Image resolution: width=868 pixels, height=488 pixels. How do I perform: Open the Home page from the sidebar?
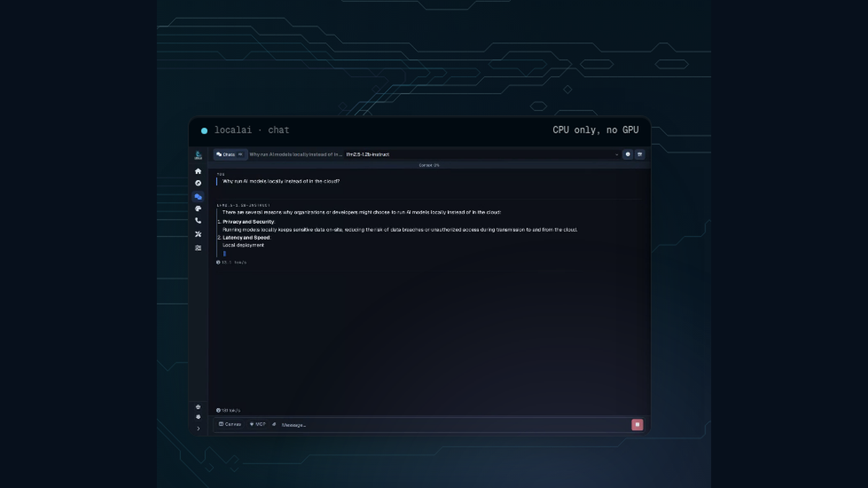[x=198, y=171]
